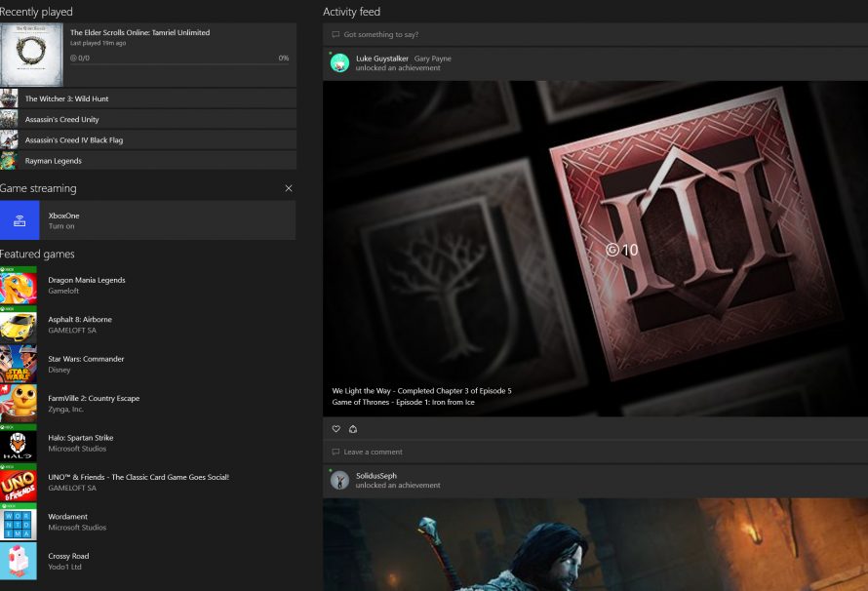Like the achievement post with the heart icon
This screenshot has height=591, width=868.
click(x=335, y=429)
